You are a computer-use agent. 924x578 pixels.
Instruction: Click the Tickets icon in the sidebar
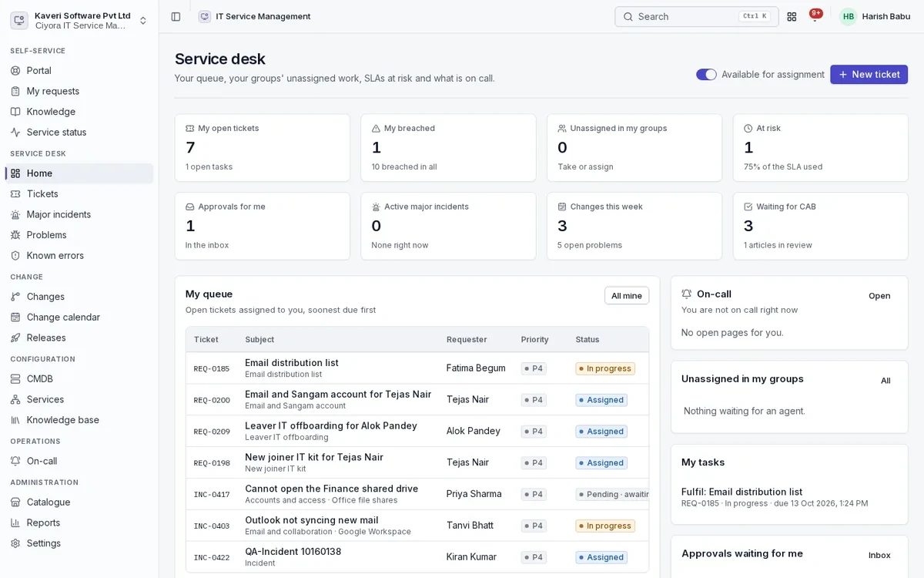coord(15,194)
